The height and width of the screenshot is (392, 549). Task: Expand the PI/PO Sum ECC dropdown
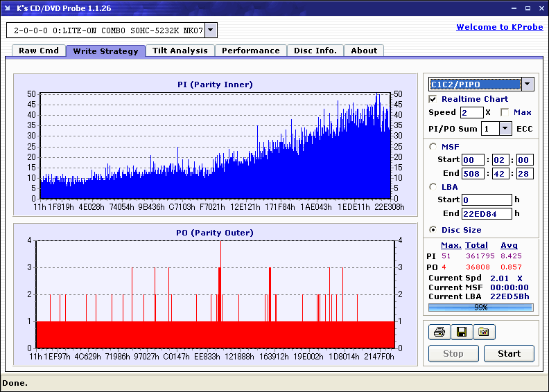pyautogui.click(x=505, y=129)
